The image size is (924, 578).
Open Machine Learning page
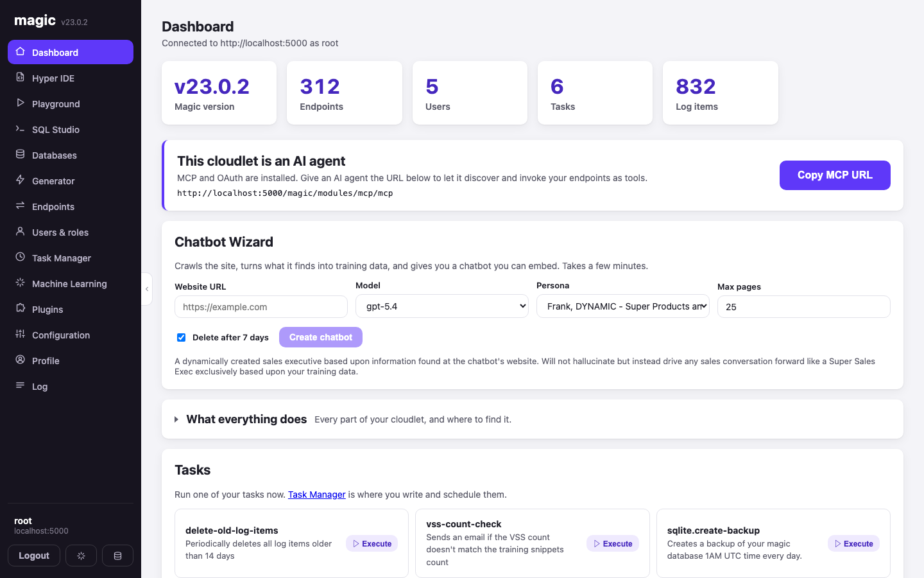click(71, 283)
